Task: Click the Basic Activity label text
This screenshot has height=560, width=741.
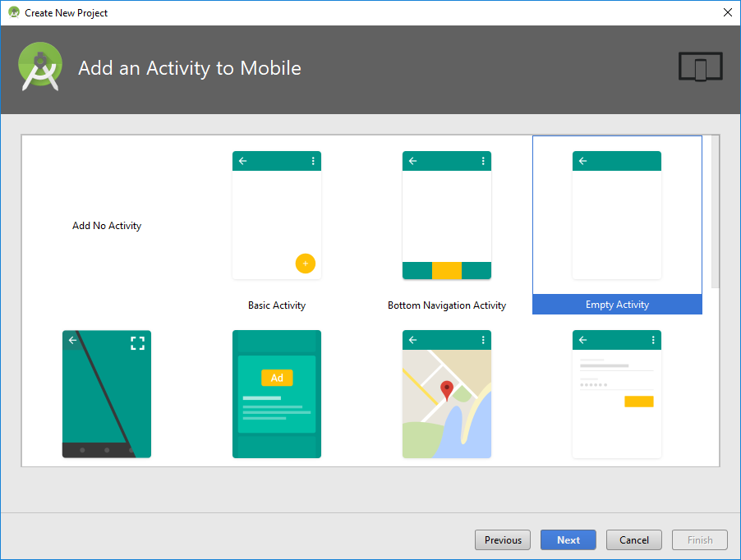Action: pos(277,305)
